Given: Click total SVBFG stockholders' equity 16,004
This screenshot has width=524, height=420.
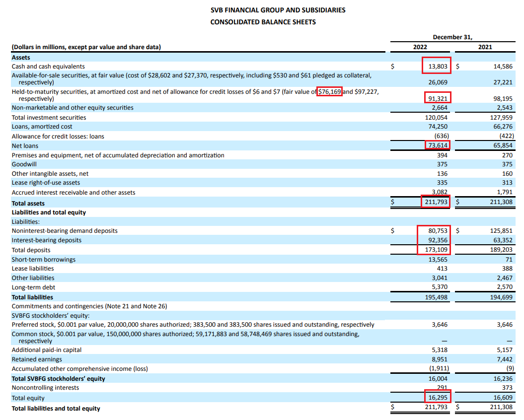Looking at the screenshot, I should point(438,379).
